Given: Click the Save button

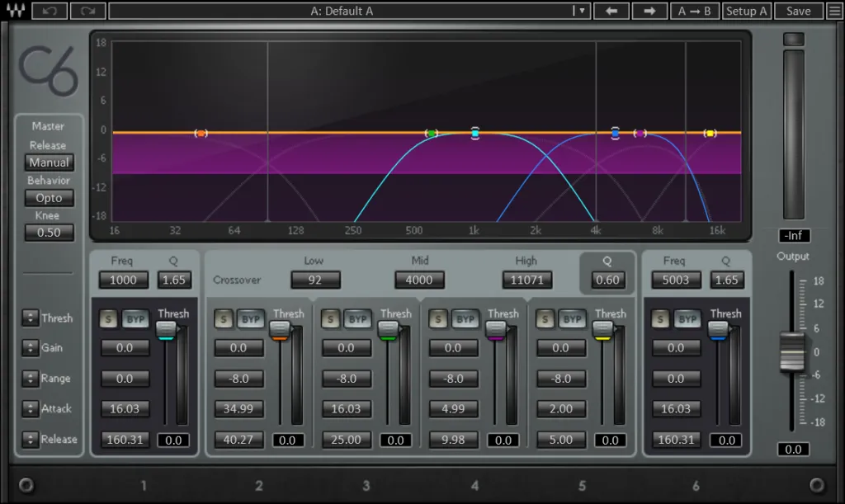Looking at the screenshot, I should point(797,11).
